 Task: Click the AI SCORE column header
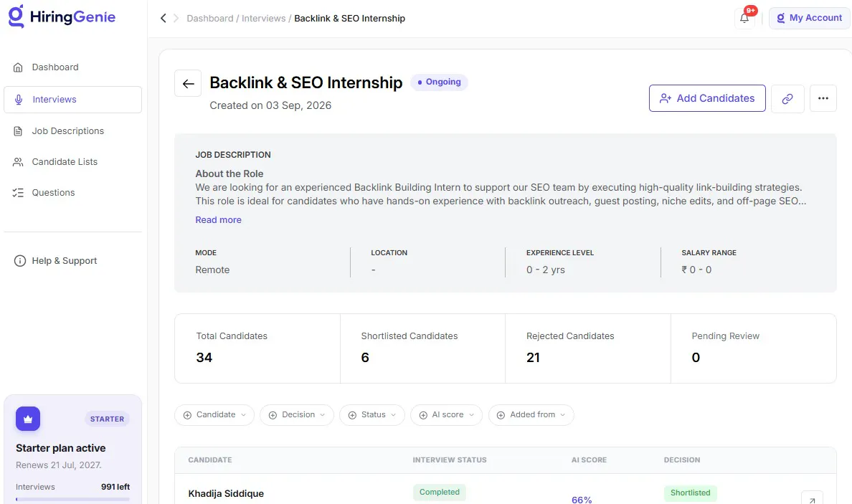(589, 460)
